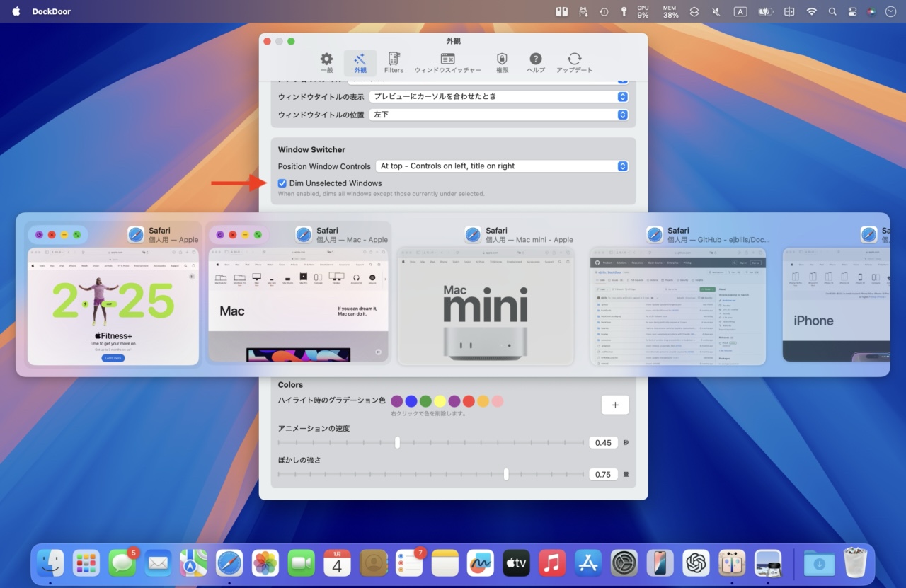This screenshot has width=906, height=588.
Task: Open ChatGPT from the Dock
Action: [x=696, y=563]
